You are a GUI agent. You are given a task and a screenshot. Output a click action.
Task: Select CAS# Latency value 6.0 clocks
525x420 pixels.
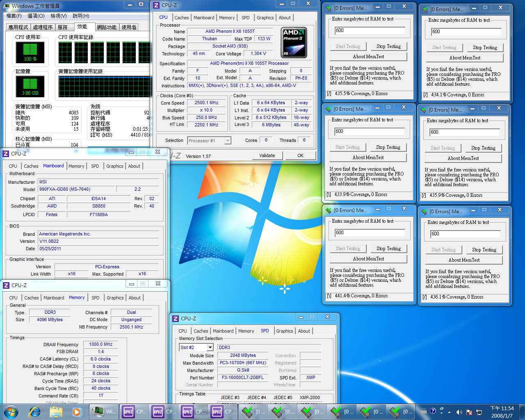coord(101,359)
